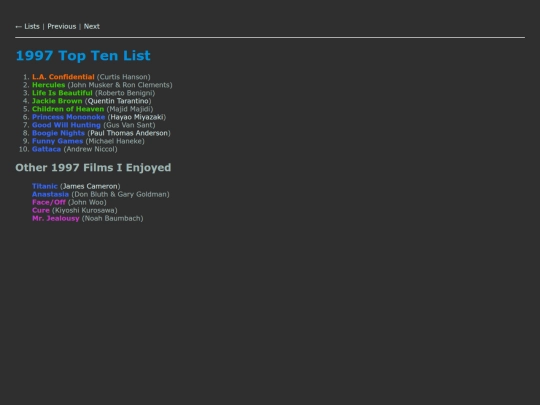Viewport: 540px width, 405px height.
Task: Click director name John Woo
Action: pyautogui.click(x=87, y=202)
